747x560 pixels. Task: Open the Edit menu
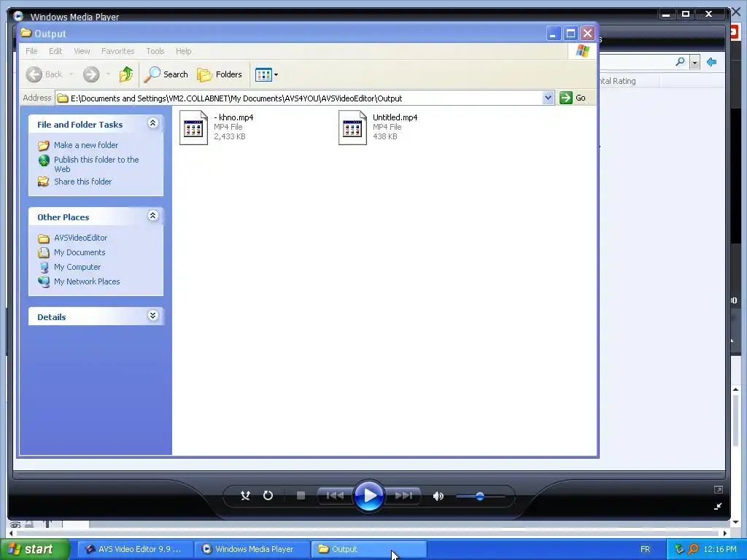click(x=55, y=51)
